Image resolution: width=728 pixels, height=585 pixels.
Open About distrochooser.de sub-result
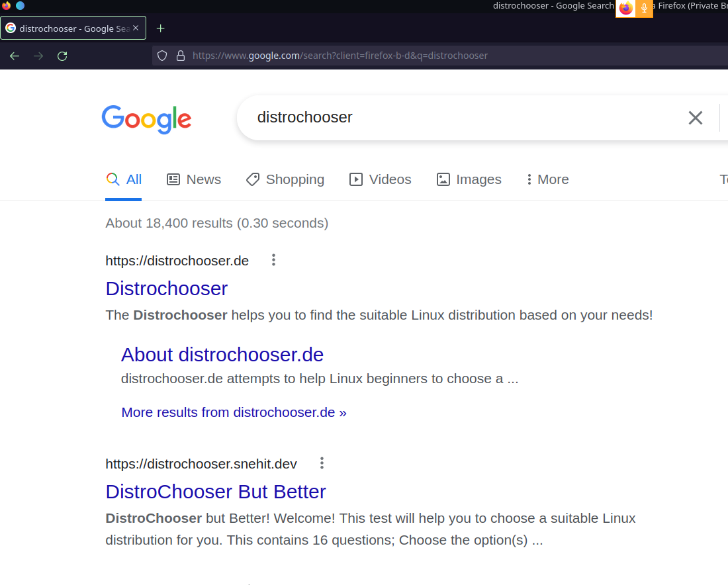pyautogui.click(x=222, y=355)
